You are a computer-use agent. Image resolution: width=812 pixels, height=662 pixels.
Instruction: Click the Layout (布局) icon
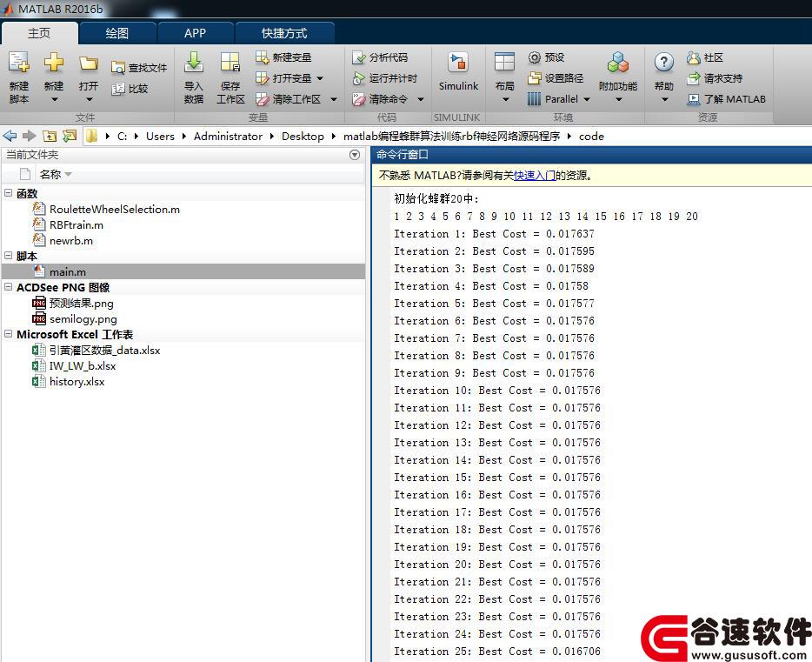pos(504,63)
